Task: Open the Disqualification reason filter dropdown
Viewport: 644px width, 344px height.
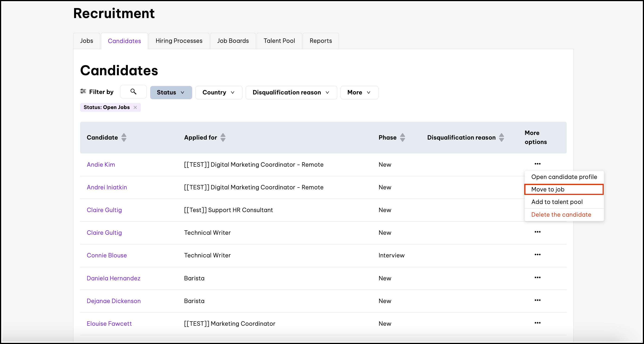Action: [x=291, y=92]
